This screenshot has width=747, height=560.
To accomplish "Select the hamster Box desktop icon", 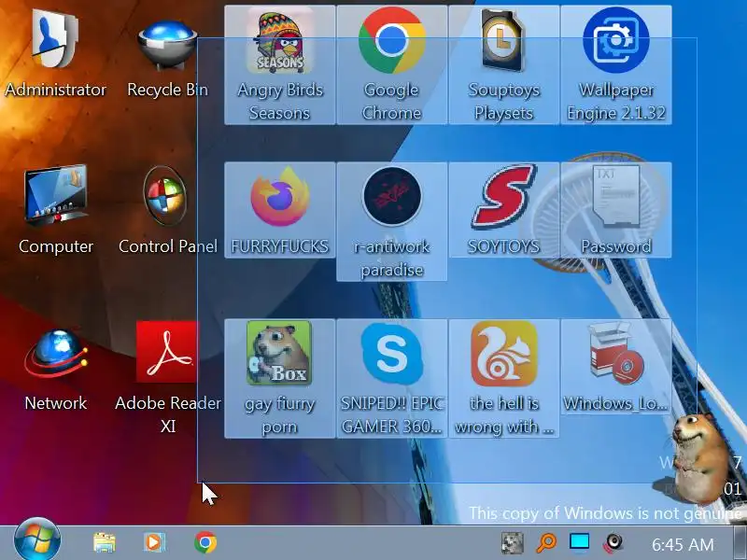I will tap(279, 378).
